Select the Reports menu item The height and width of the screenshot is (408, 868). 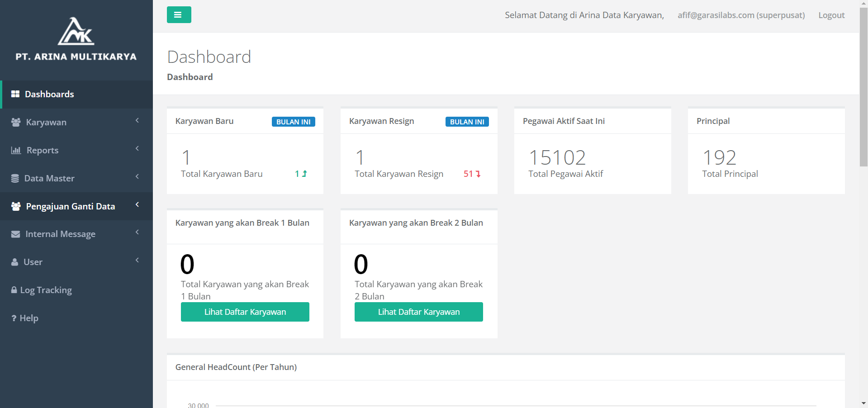coord(76,151)
